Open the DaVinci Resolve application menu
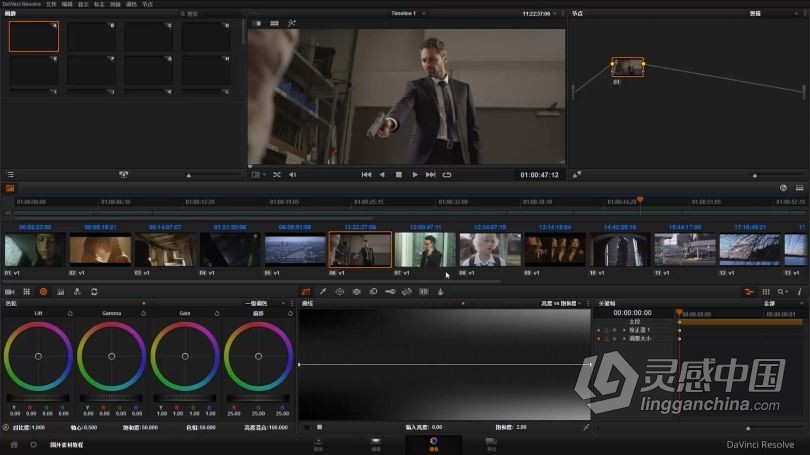The height and width of the screenshot is (455, 810). pyautogui.click(x=22, y=4)
